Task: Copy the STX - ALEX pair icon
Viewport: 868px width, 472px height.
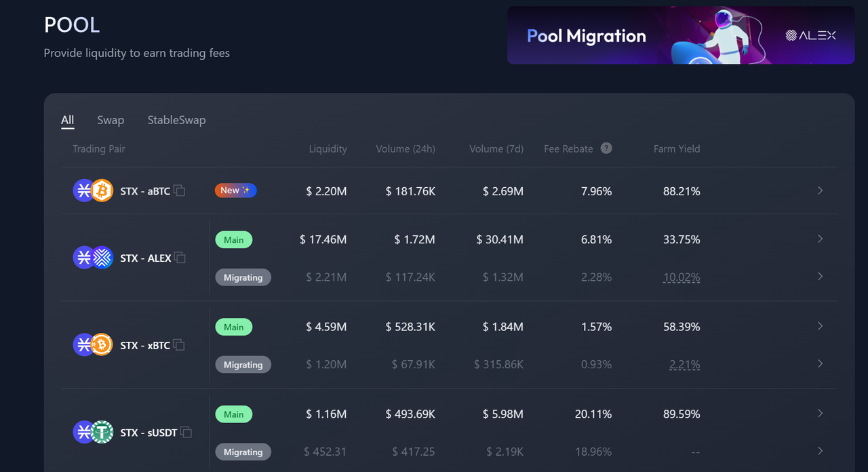Action: [x=180, y=258]
